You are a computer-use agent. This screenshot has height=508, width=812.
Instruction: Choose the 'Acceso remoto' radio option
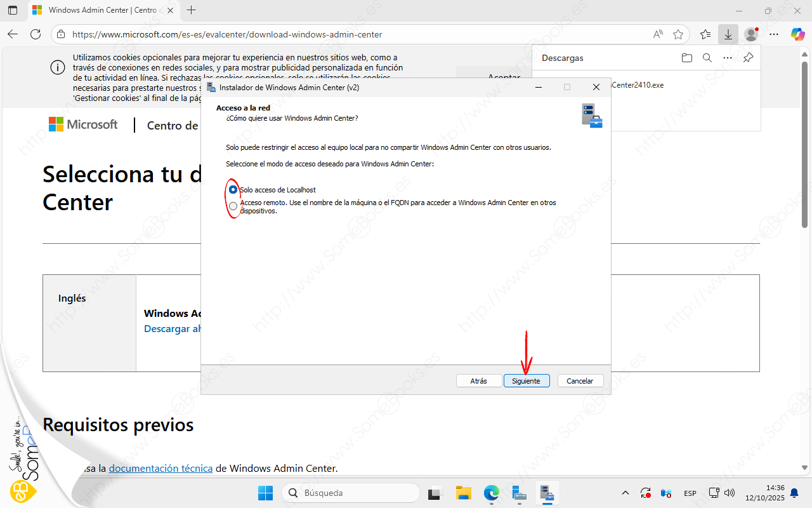pos(233,206)
